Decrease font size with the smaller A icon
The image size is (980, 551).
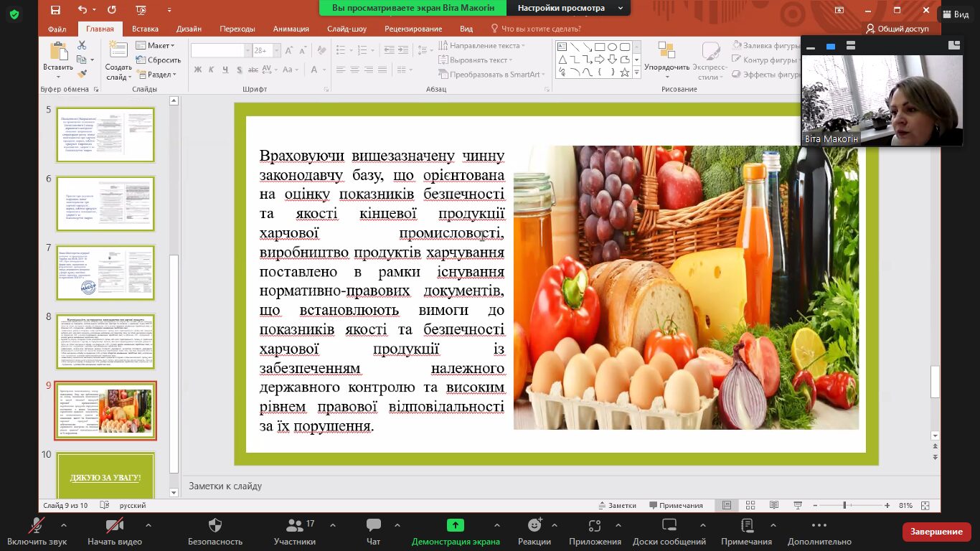pyautogui.click(x=301, y=51)
